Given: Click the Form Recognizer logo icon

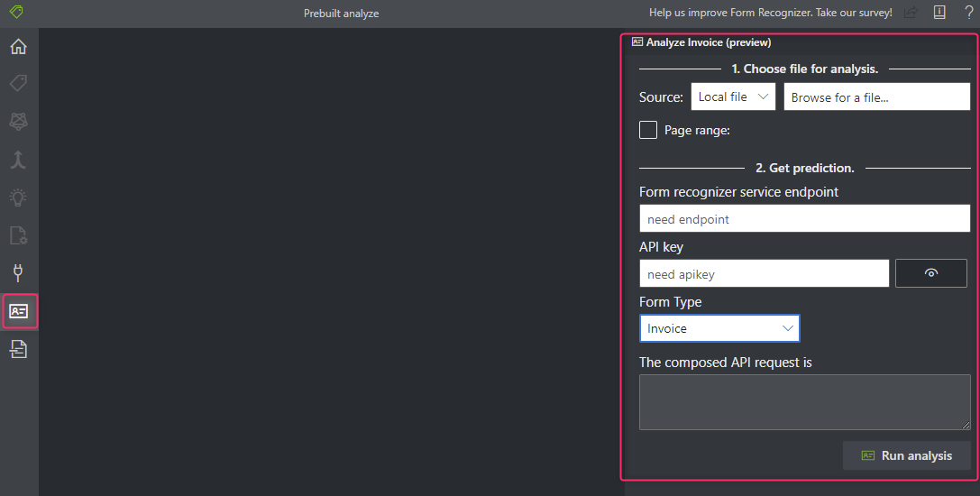Looking at the screenshot, I should [17, 12].
